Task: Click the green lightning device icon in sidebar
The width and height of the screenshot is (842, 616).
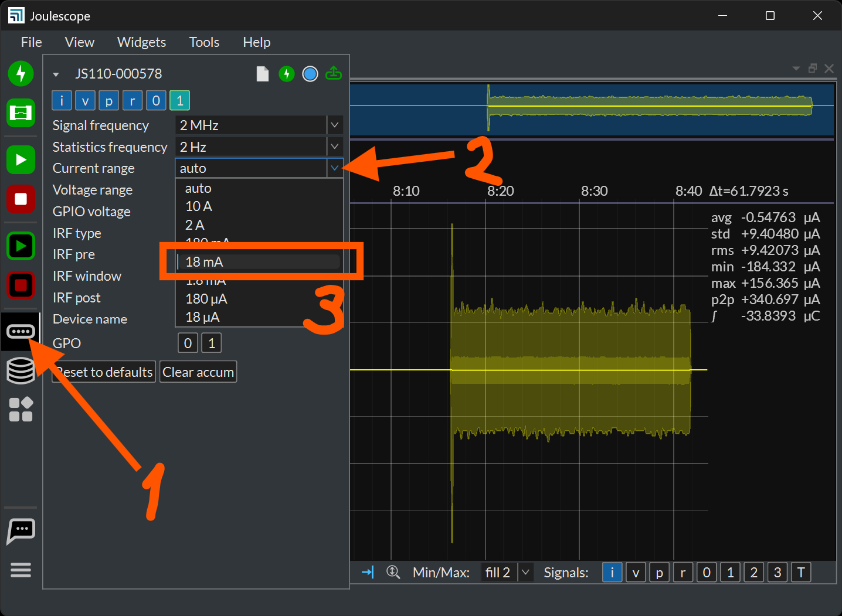Action: [x=21, y=74]
